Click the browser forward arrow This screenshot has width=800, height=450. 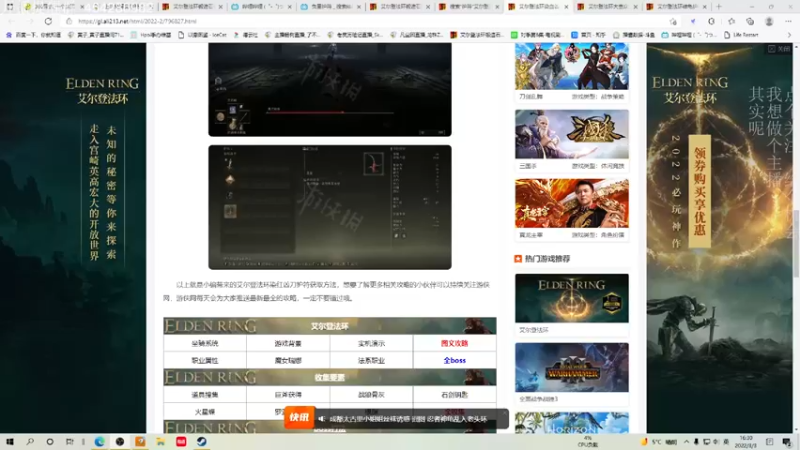(x=30, y=21)
